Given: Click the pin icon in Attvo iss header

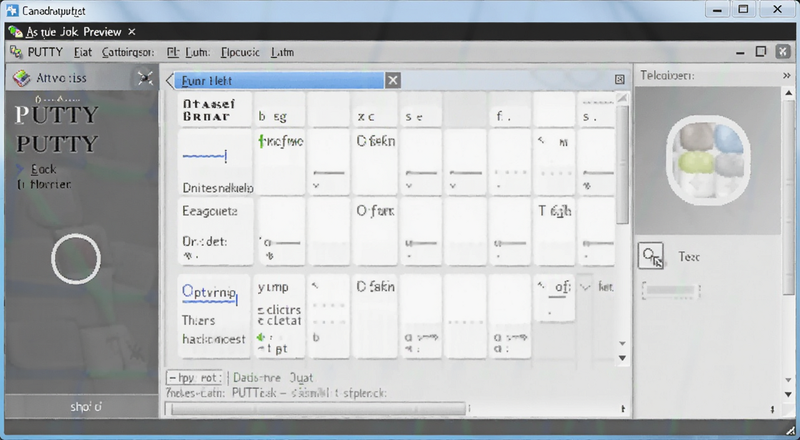Looking at the screenshot, I should click(x=145, y=78).
